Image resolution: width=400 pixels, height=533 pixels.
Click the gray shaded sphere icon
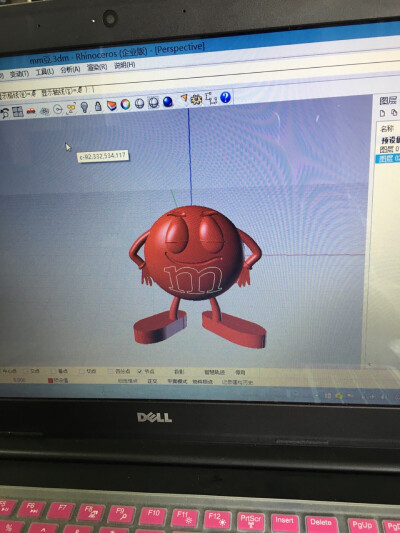click(139, 103)
